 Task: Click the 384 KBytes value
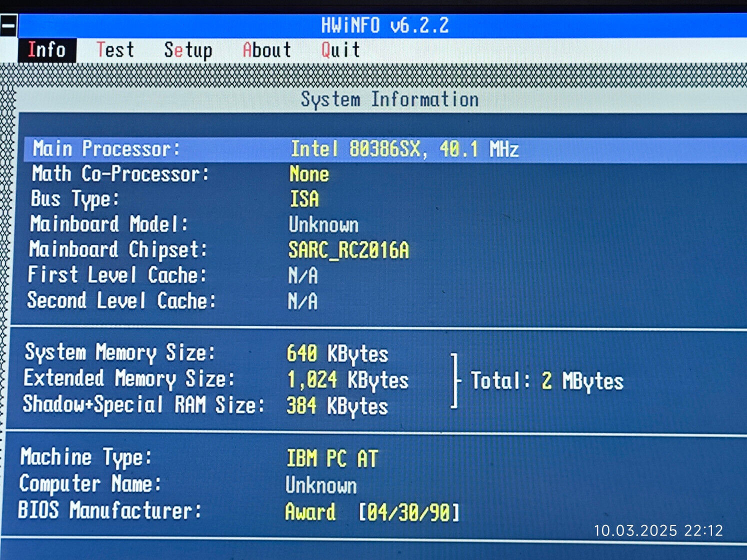(337, 406)
